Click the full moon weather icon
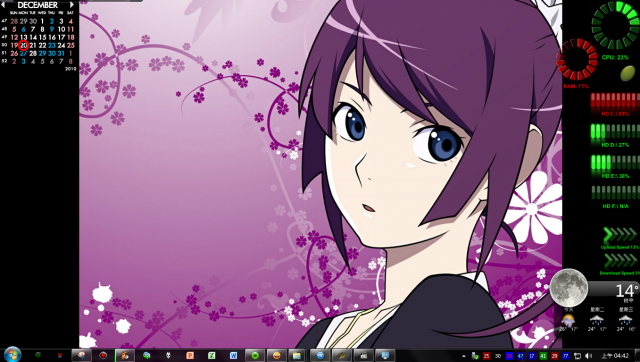 pos(569,288)
